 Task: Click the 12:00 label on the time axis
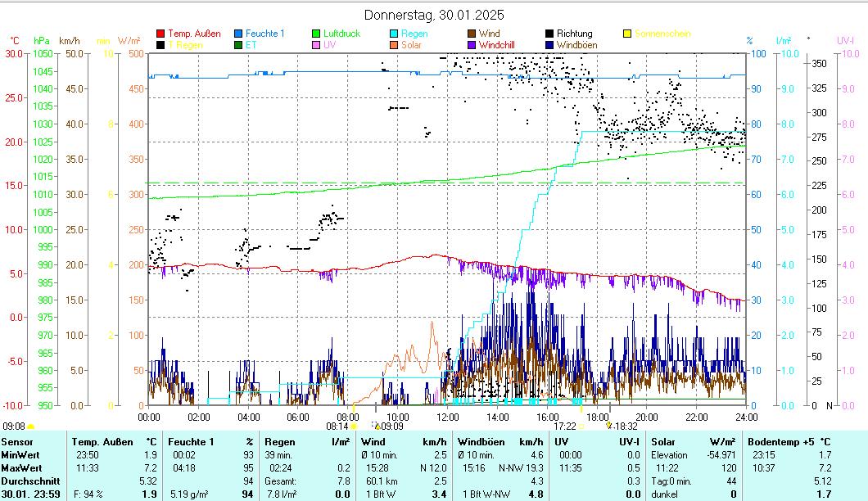tap(447, 417)
